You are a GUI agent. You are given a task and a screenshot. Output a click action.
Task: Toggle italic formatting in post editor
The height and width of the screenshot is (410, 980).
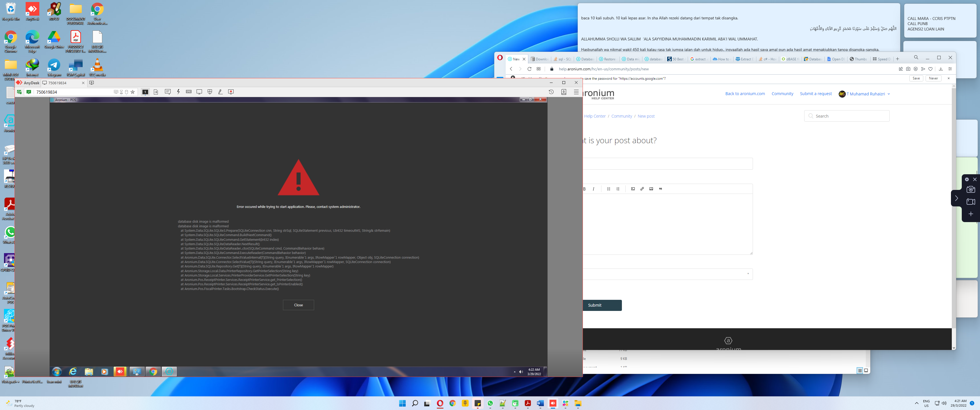click(593, 189)
